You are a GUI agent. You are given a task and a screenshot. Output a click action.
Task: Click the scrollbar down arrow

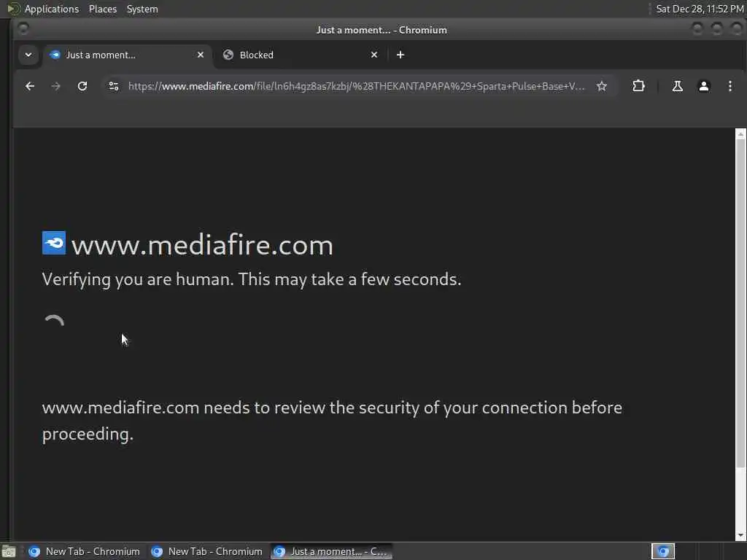coord(740,536)
